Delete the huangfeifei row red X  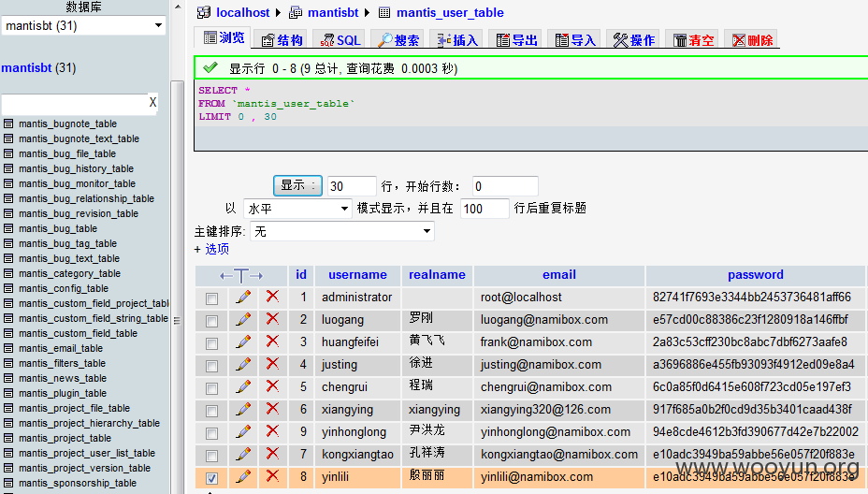click(x=272, y=341)
